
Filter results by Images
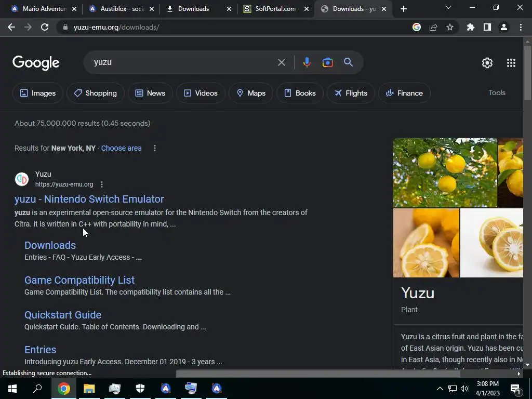click(x=37, y=93)
